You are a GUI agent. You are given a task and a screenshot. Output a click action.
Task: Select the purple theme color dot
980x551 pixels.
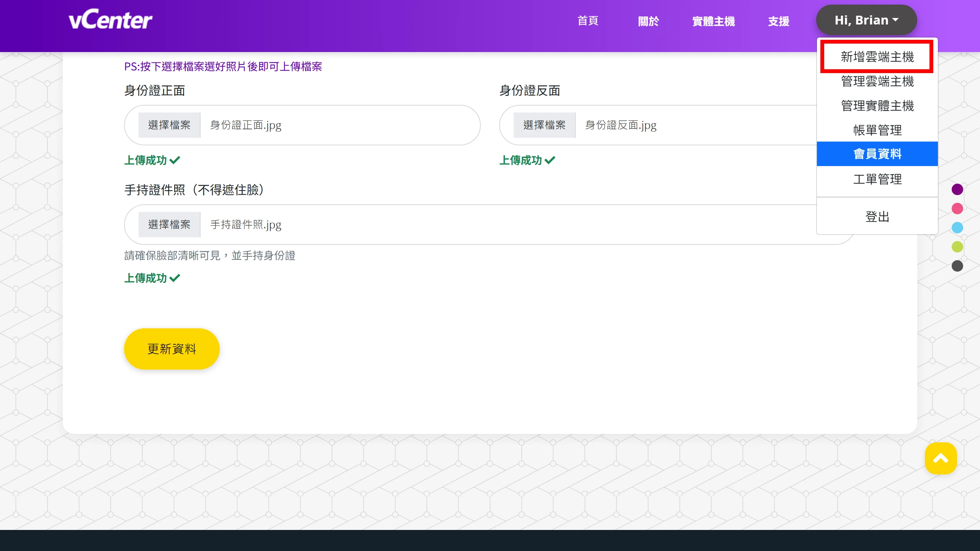tap(957, 189)
